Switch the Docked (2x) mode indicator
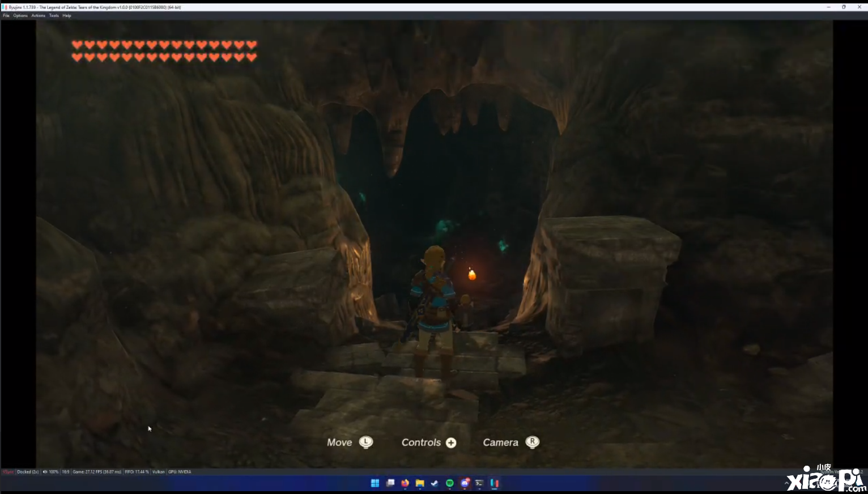 click(28, 471)
